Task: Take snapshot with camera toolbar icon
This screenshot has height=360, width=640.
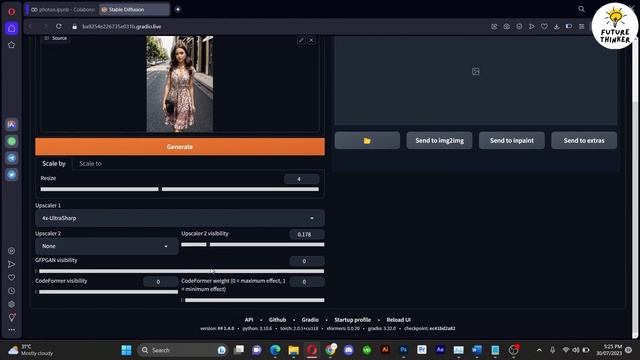Action: pos(507,26)
